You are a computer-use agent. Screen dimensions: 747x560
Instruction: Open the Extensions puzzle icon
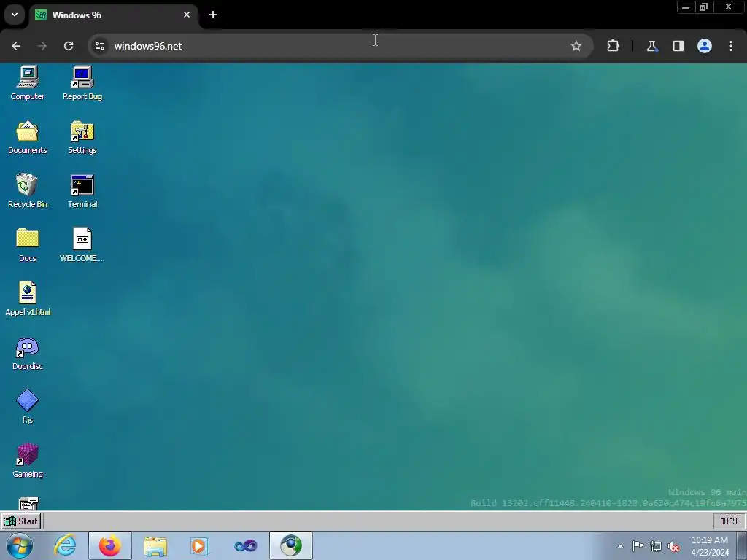coord(613,46)
